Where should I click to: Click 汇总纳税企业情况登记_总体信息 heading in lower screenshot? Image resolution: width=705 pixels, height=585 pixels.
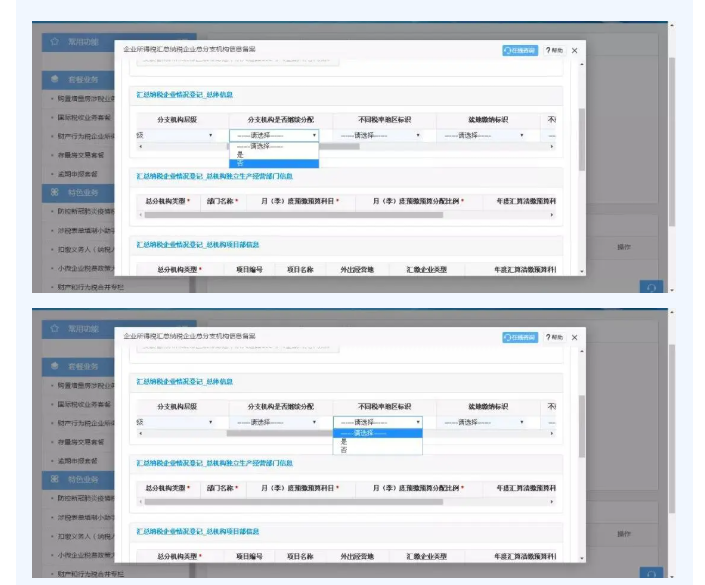(x=184, y=381)
